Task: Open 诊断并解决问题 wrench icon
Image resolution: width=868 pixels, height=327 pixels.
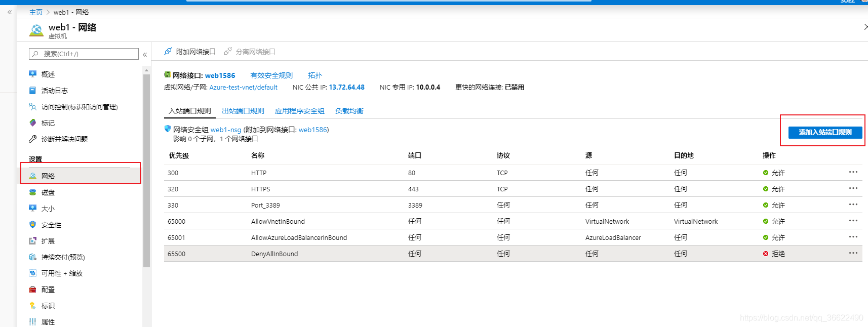Action: coord(33,139)
